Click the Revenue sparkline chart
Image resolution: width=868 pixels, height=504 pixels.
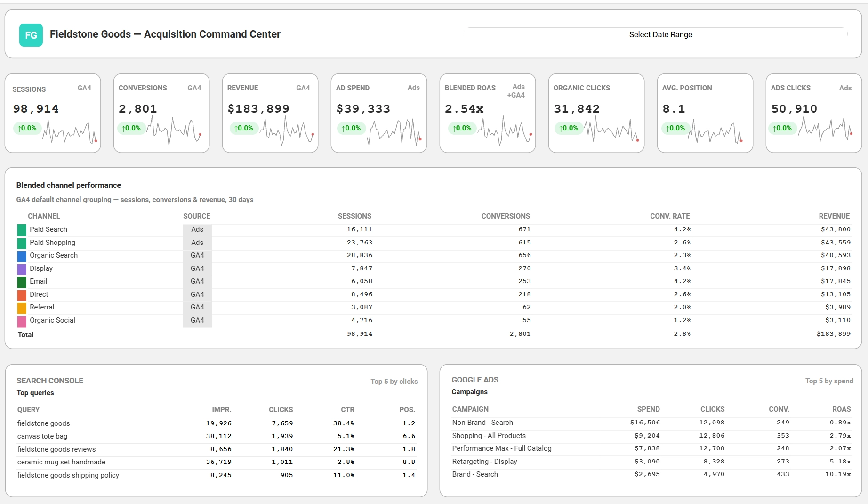click(287, 131)
